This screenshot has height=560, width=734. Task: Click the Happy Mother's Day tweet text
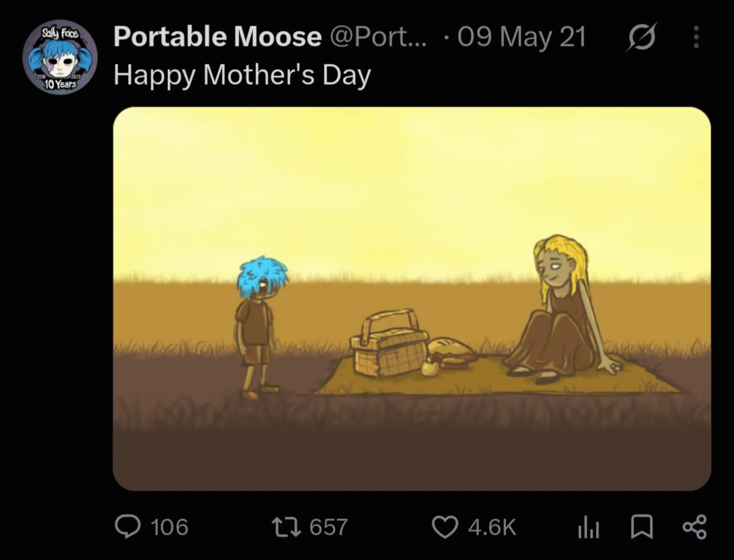click(x=242, y=75)
